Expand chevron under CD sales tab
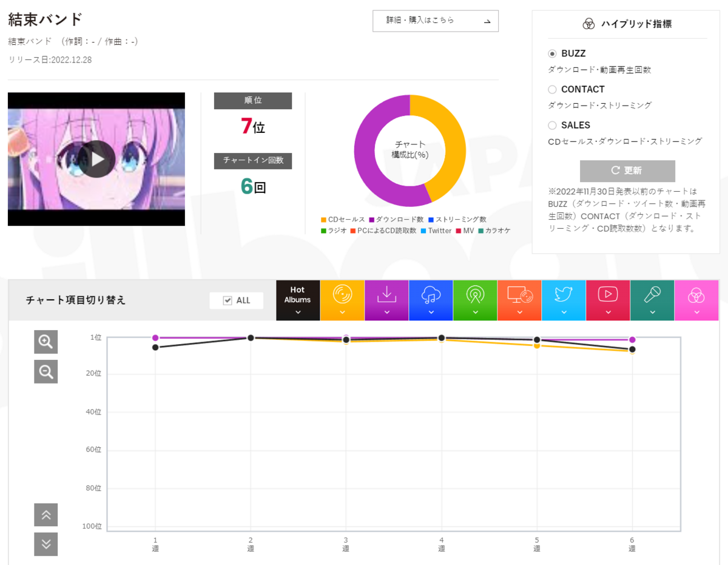 (342, 313)
